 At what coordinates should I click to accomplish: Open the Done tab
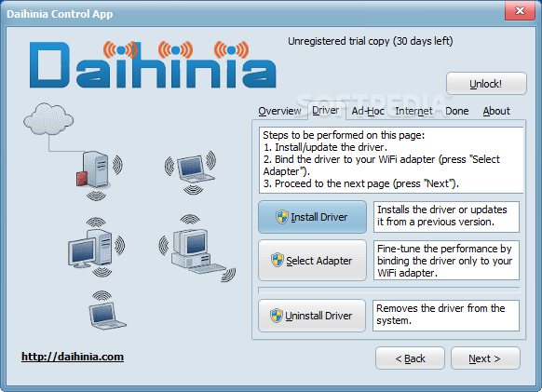tap(457, 111)
